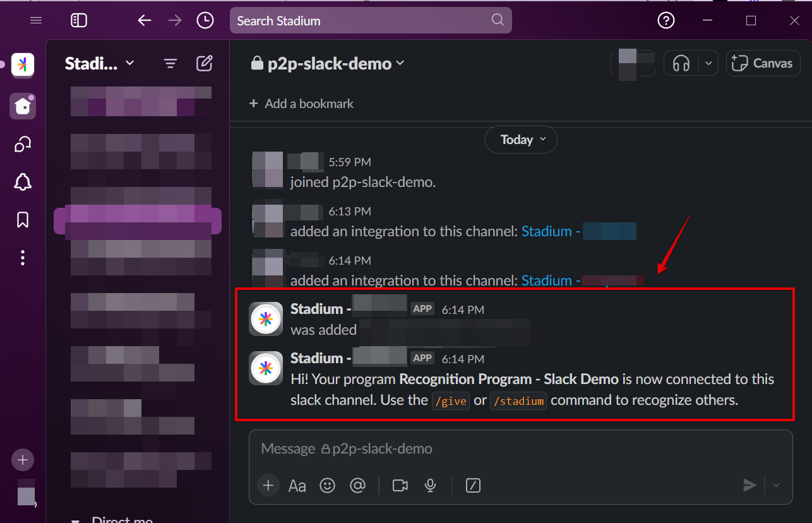Click the 'joined p2p-slack-demo.' message text
This screenshot has width=812, height=523.
[363, 183]
